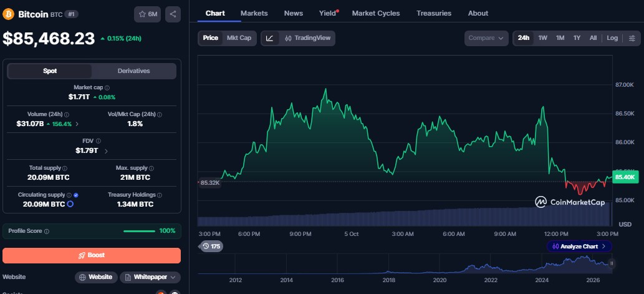Viewport: 644px width, 294px height.
Task: Open Treasury Holdings info icon
Action: [x=160, y=195]
